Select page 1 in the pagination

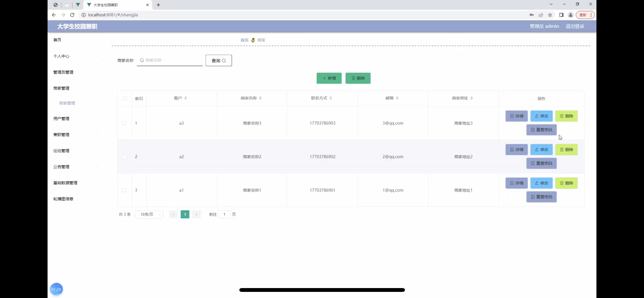pyautogui.click(x=185, y=214)
